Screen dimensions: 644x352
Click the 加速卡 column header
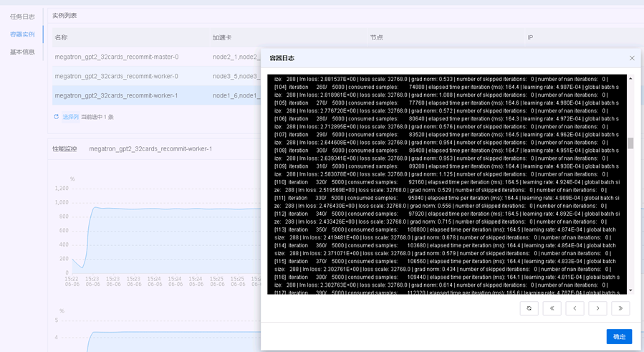tap(222, 37)
